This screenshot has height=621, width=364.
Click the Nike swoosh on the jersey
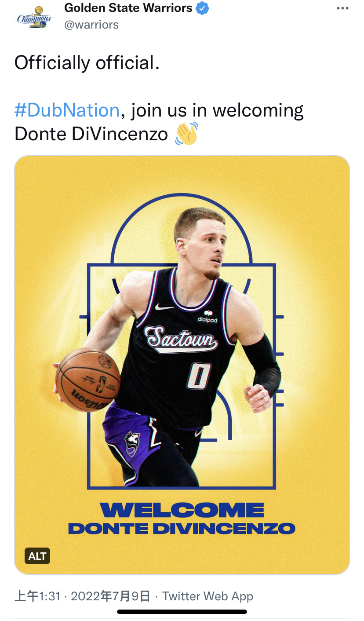(x=164, y=307)
